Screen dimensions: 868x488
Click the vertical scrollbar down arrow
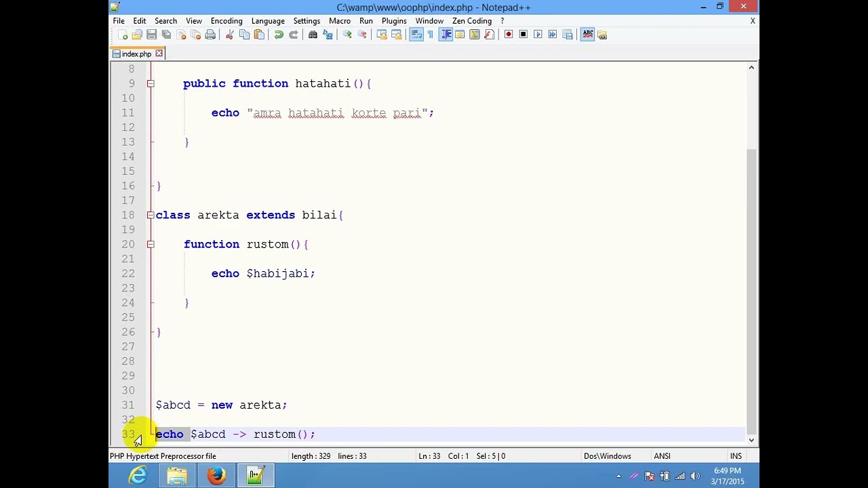coord(751,440)
